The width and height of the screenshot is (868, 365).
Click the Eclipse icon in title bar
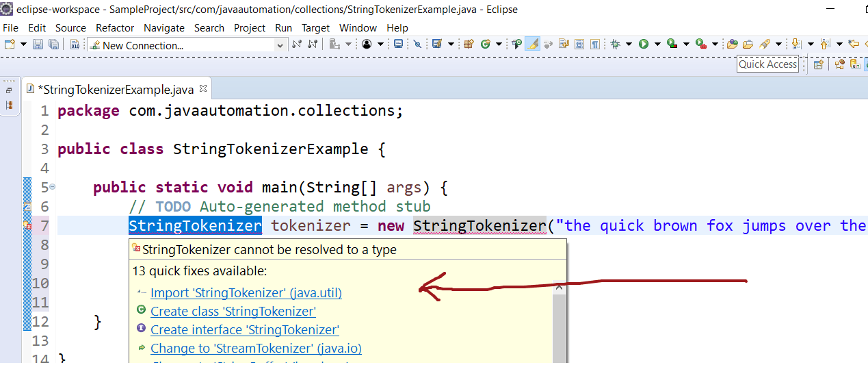(x=7, y=9)
